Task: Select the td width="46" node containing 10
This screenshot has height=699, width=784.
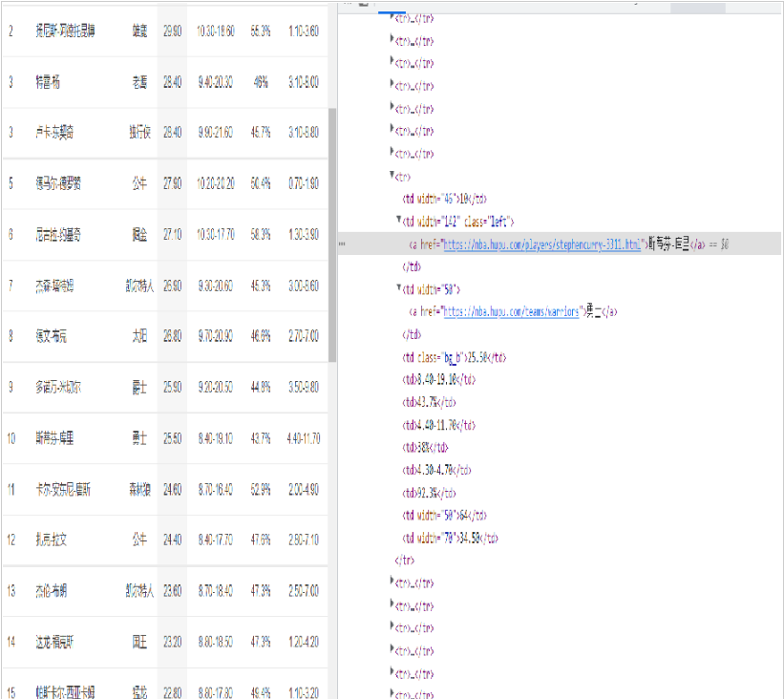Action: [x=444, y=199]
